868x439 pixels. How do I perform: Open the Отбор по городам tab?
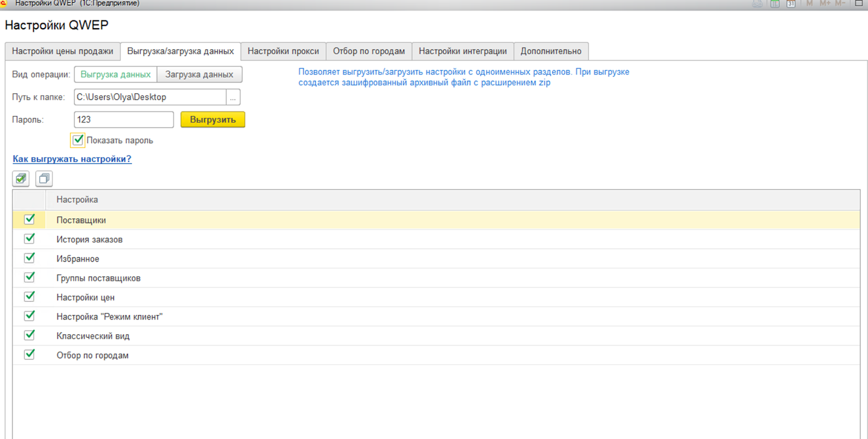pyautogui.click(x=369, y=51)
